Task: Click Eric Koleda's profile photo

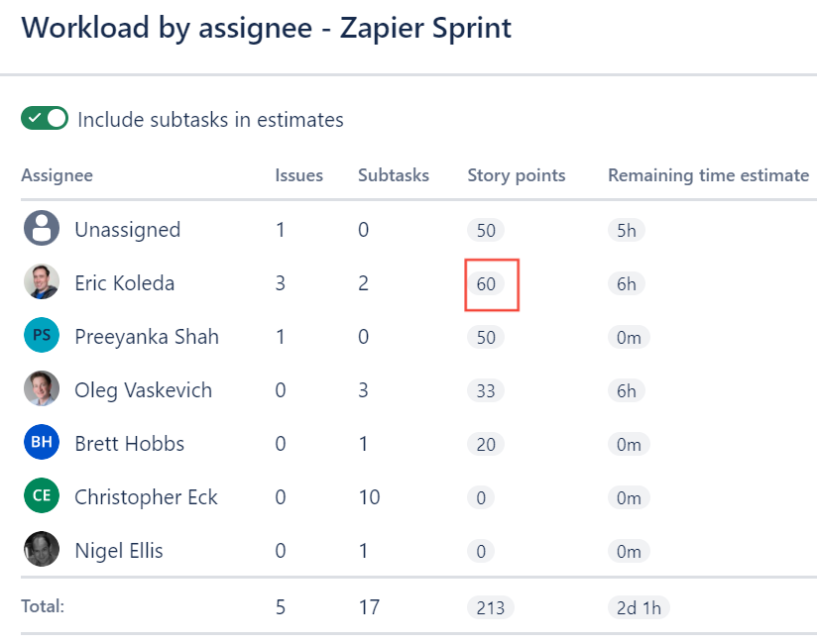Action: [42, 283]
